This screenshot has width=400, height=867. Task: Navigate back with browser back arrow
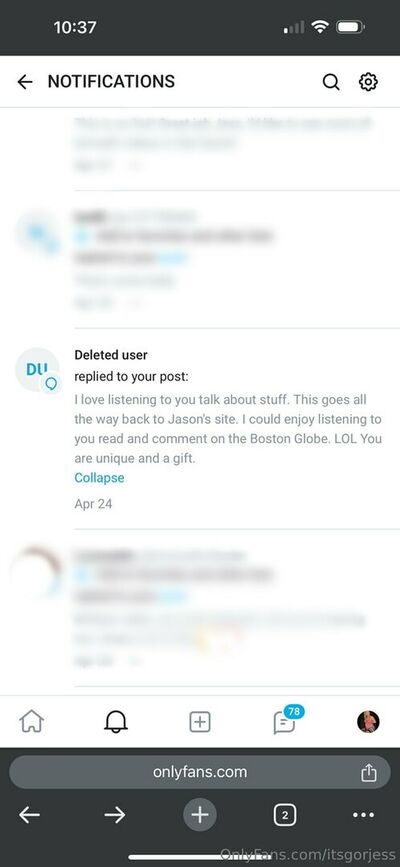tap(29, 815)
